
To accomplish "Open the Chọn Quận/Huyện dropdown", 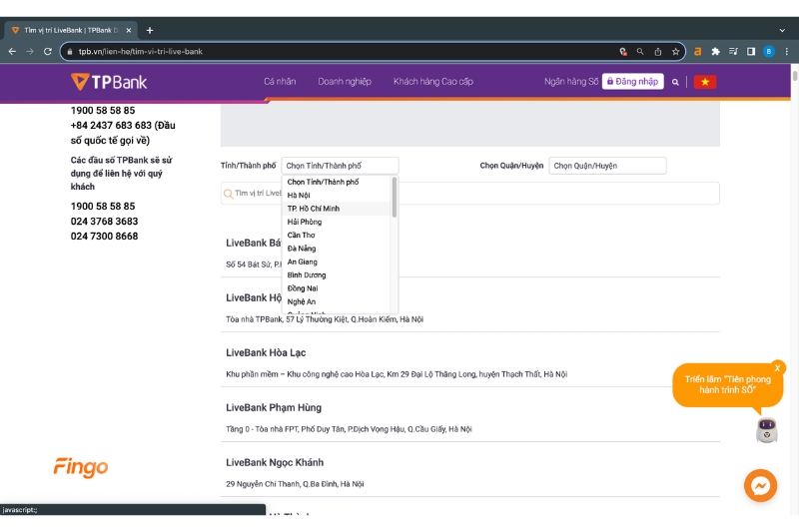I will point(607,166).
